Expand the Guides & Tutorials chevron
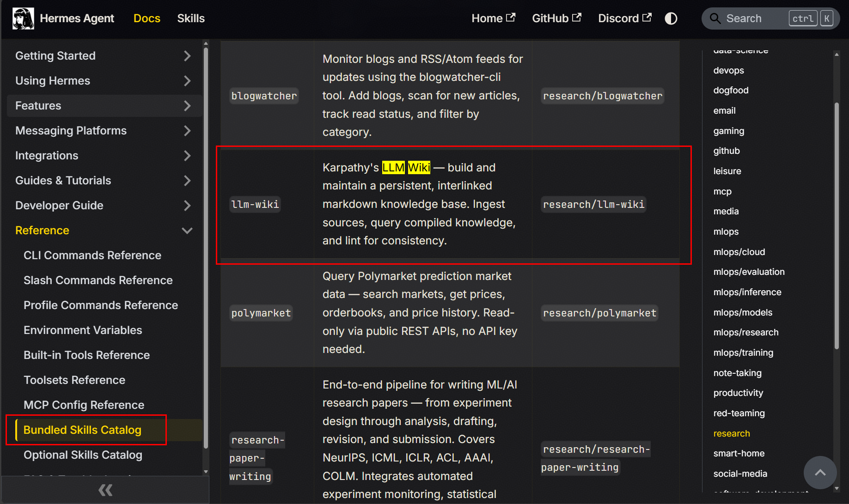This screenshot has width=849, height=504. (x=187, y=181)
